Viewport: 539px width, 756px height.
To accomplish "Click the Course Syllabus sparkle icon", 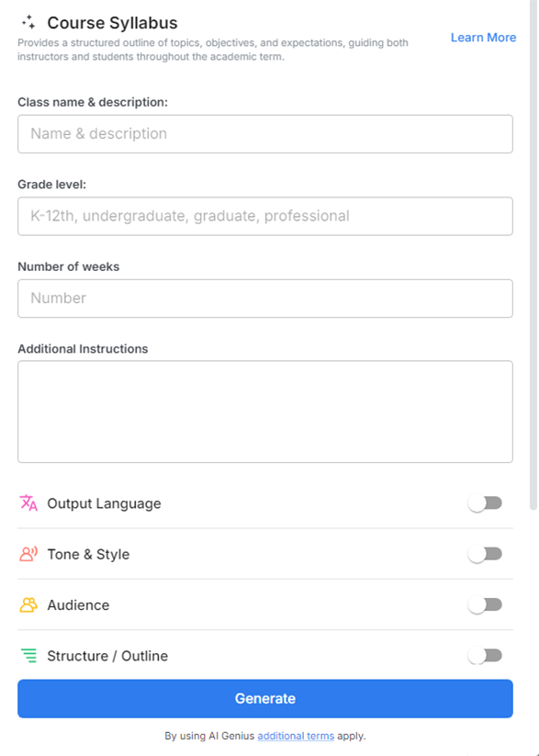I will click(x=28, y=21).
